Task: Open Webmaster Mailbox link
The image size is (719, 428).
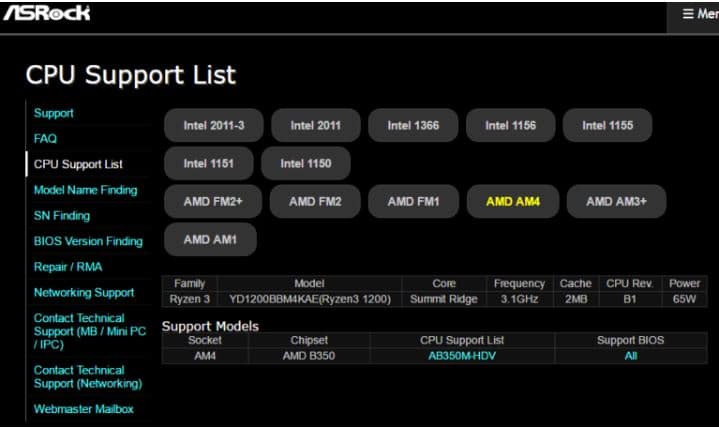Action: (x=83, y=409)
